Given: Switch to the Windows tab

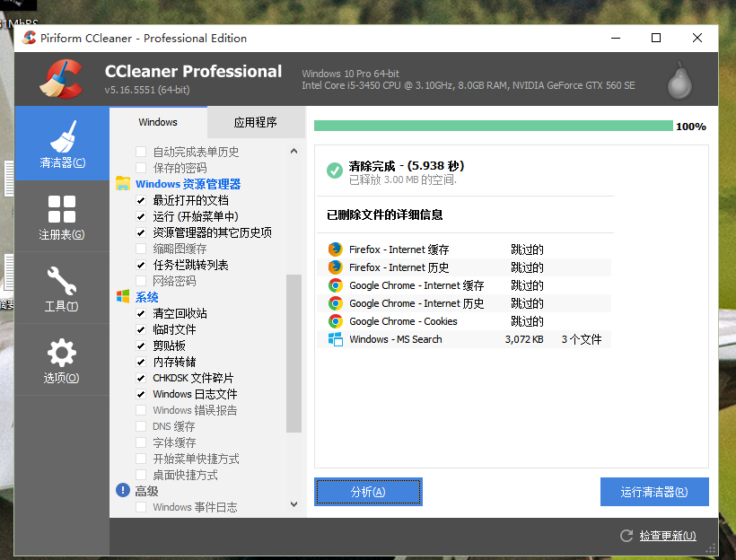Looking at the screenshot, I should coord(158,122).
